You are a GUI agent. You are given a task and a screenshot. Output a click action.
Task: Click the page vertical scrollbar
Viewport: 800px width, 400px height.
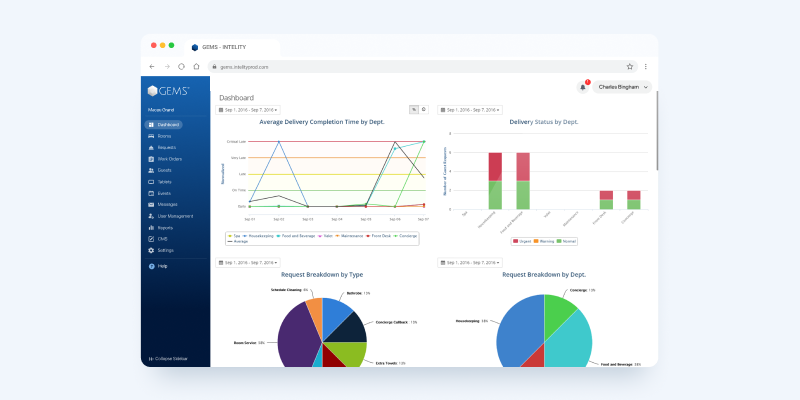657,131
